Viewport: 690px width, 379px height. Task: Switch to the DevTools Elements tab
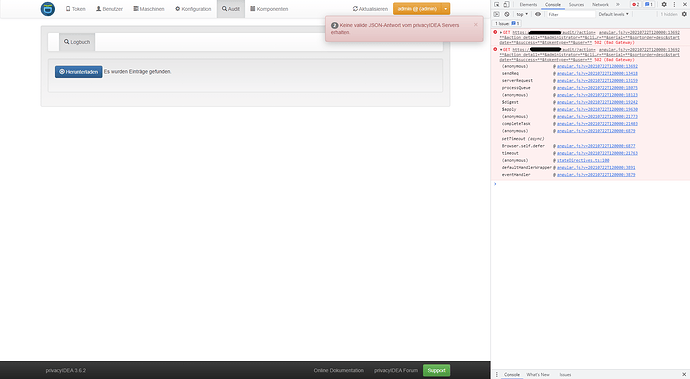pos(528,4)
